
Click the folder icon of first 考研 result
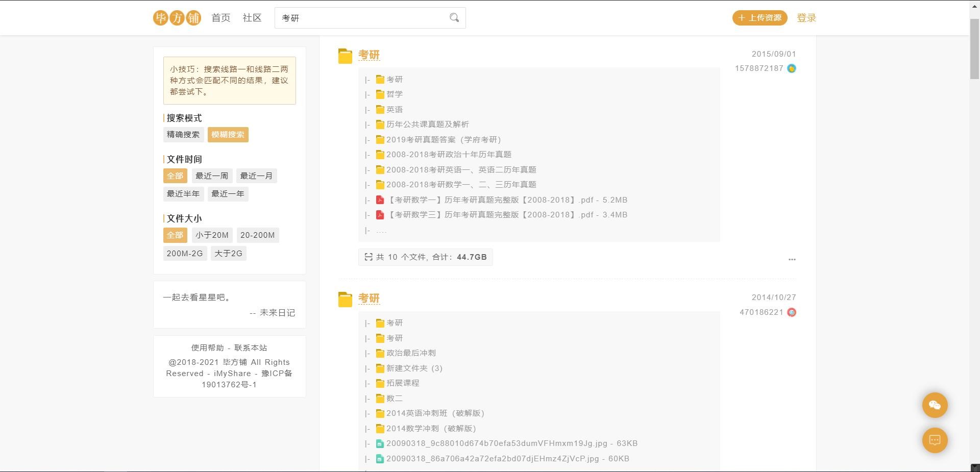coord(345,56)
